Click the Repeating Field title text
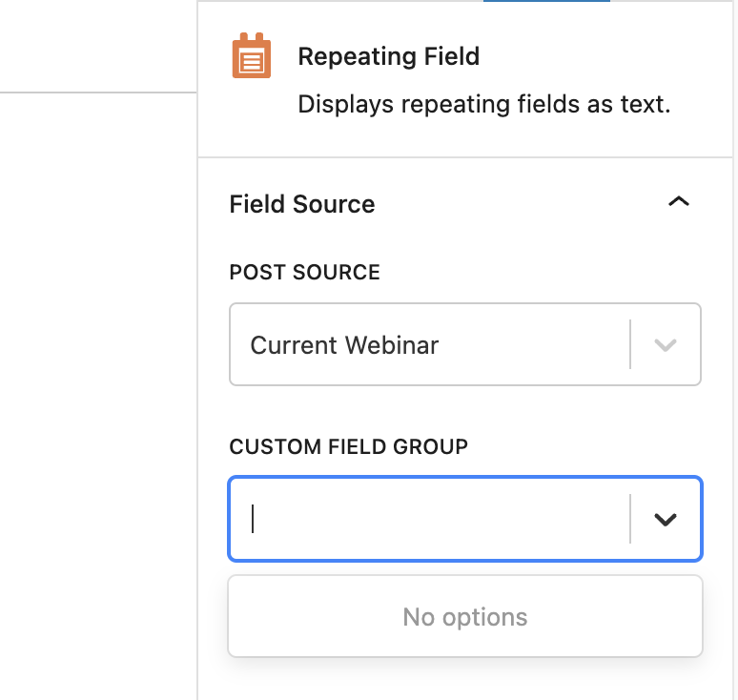738x700 pixels. point(389,56)
